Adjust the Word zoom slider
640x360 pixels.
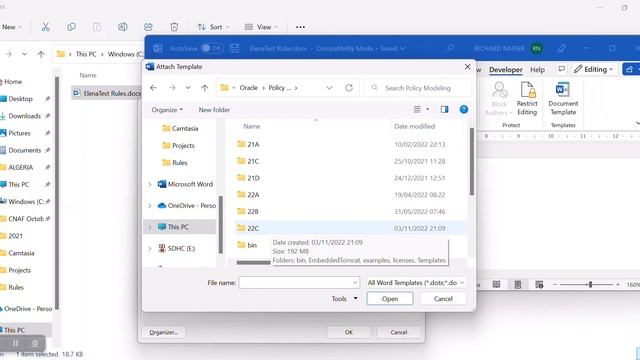pos(590,284)
